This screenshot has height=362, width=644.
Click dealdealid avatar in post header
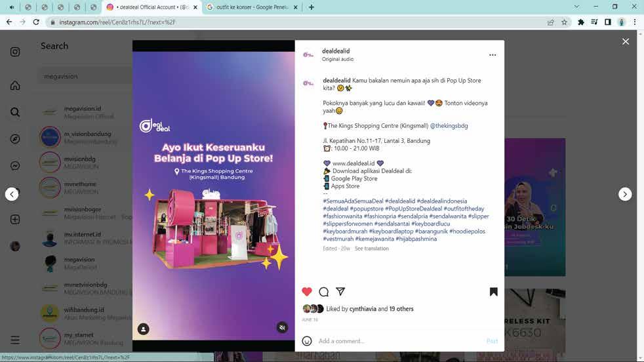click(308, 54)
